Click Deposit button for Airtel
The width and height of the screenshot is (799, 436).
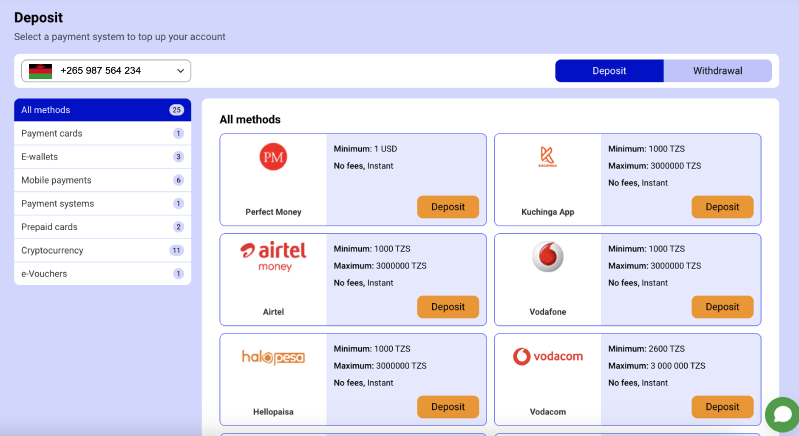pos(448,307)
